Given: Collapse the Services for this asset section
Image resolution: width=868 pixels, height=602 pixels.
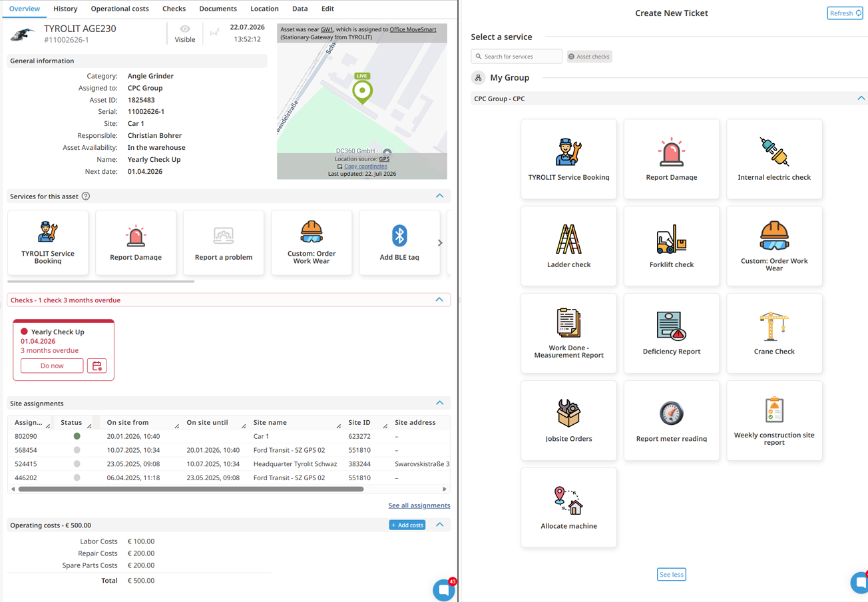Looking at the screenshot, I should pyautogui.click(x=439, y=196).
